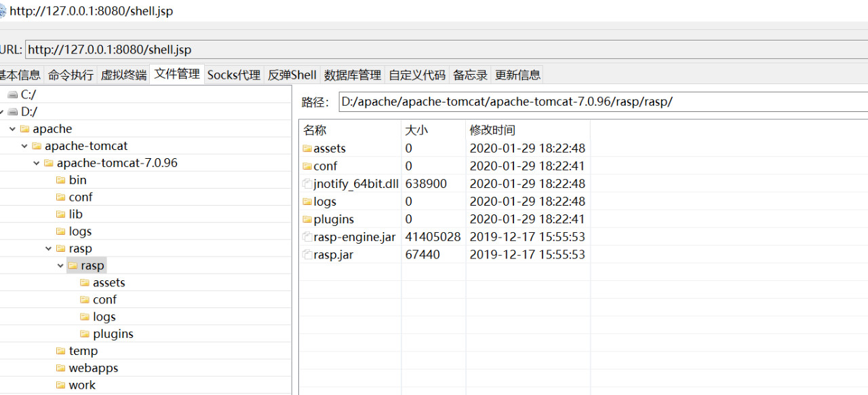Image resolution: width=868 pixels, height=395 pixels.
Task: Click the plugins folder icon in file list
Action: pos(307,219)
